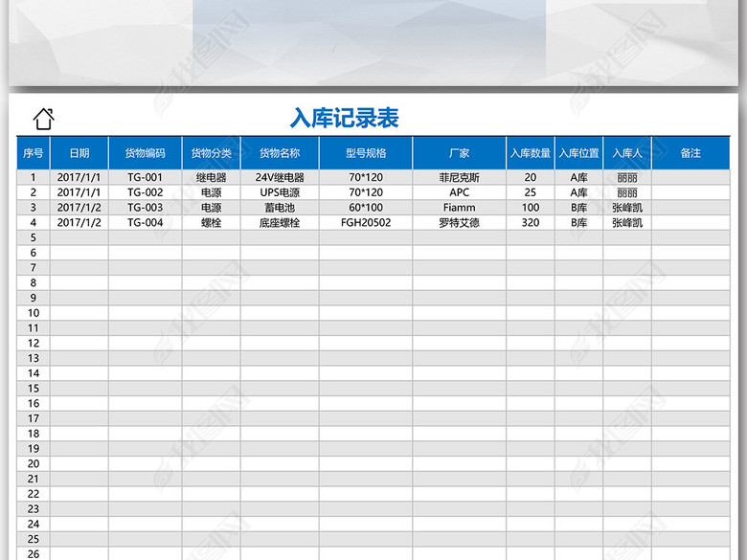Screen dimensions: 747x560
Task: Click the 日期 column header
Action: point(79,153)
